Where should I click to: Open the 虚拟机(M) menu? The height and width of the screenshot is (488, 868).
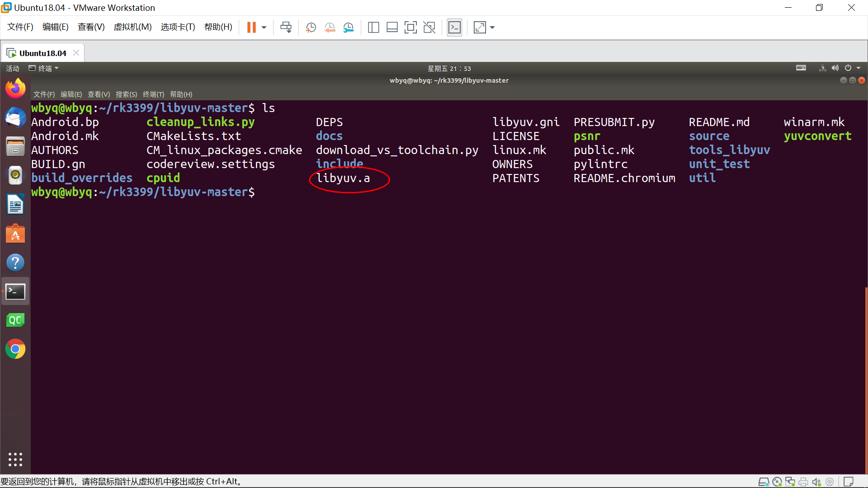coord(132,27)
